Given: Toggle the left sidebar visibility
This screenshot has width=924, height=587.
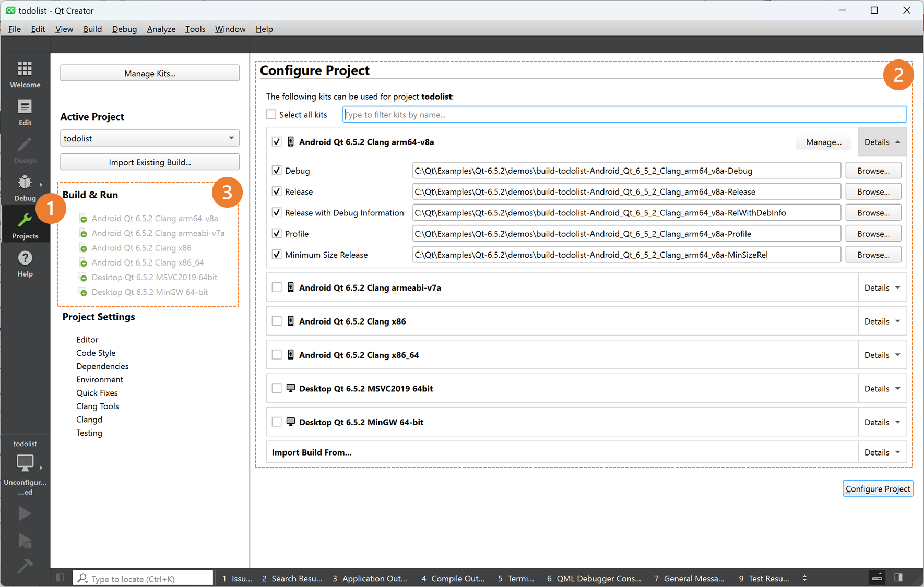Looking at the screenshot, I should click(60, 578).
